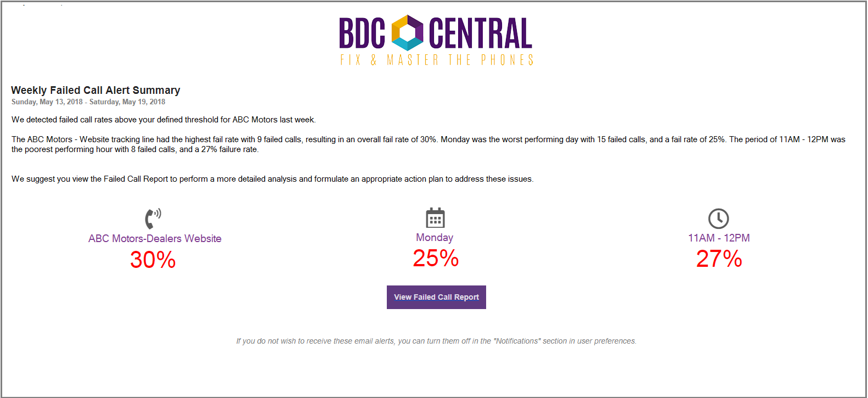Click the sentence suggesting the Failed Call Report
The height and width of the screenshot is (398, 868).
(x=272, y=179)
